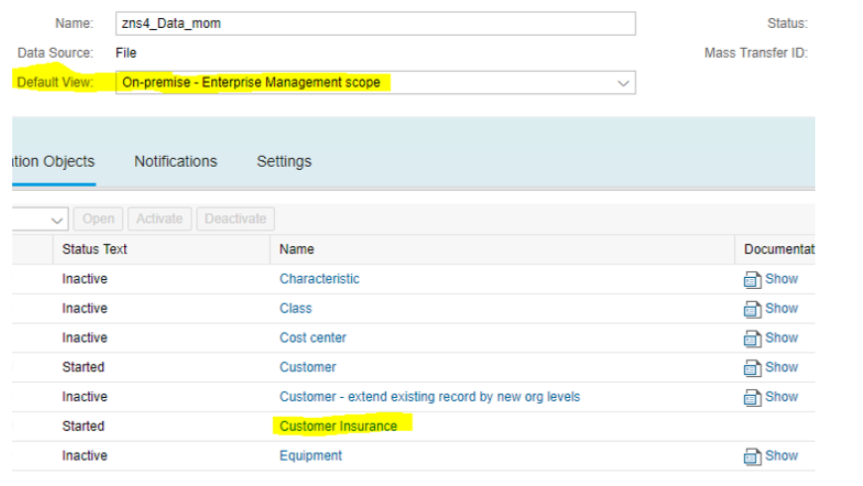
Task: Click documentation icon in Characteristic row
Action: click(753, 280)
